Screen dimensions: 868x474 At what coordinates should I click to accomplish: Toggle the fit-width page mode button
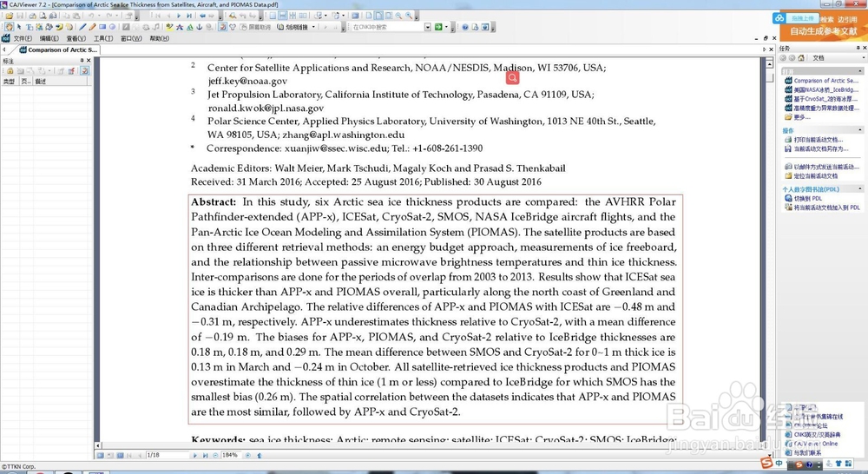coord(378,16)
